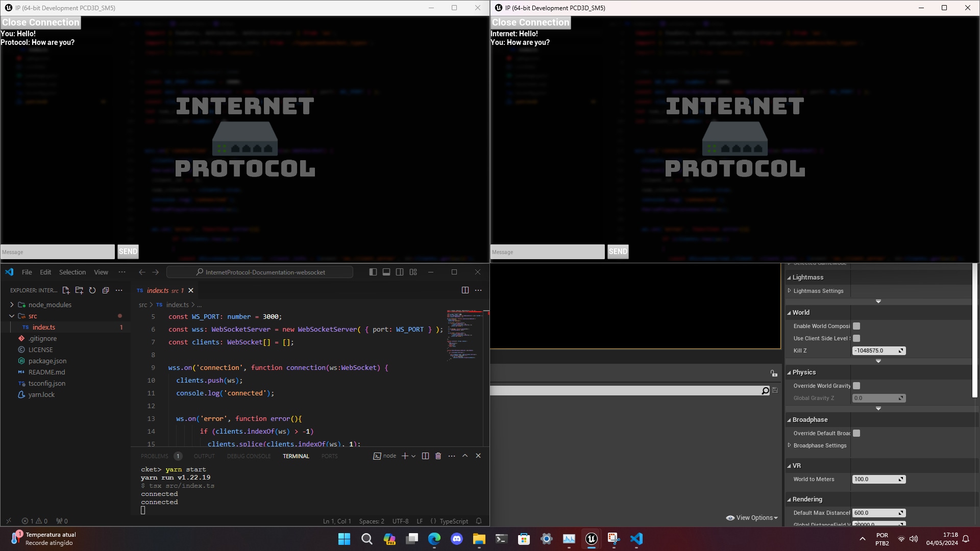The width and height of the screenshot is (980, 551).
Task: Enable Override World Gravity checkbox
Action: click(x=856, y=386)
